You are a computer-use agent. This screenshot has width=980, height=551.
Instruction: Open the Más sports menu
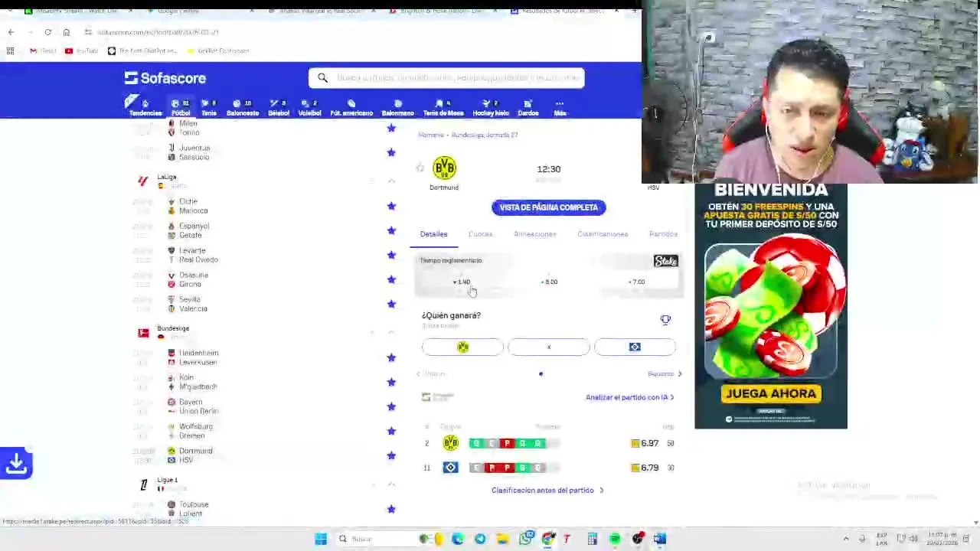[560, 107]
